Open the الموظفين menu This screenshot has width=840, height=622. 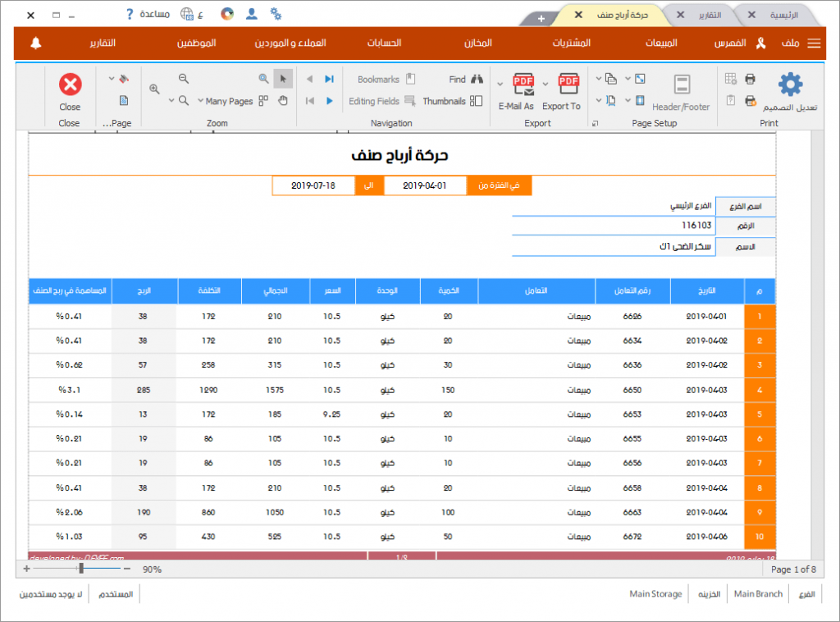197,43
